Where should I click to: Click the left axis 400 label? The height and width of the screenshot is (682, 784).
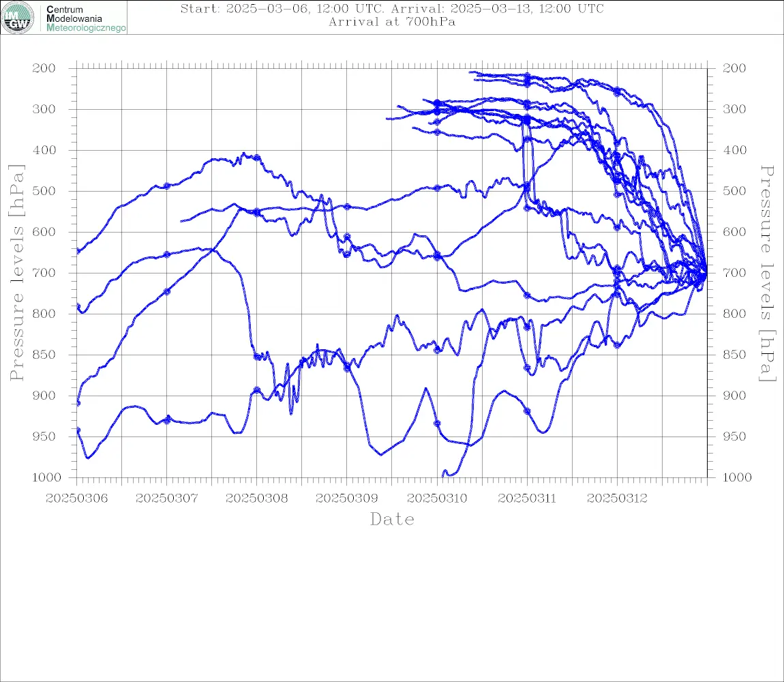point(44,150)
